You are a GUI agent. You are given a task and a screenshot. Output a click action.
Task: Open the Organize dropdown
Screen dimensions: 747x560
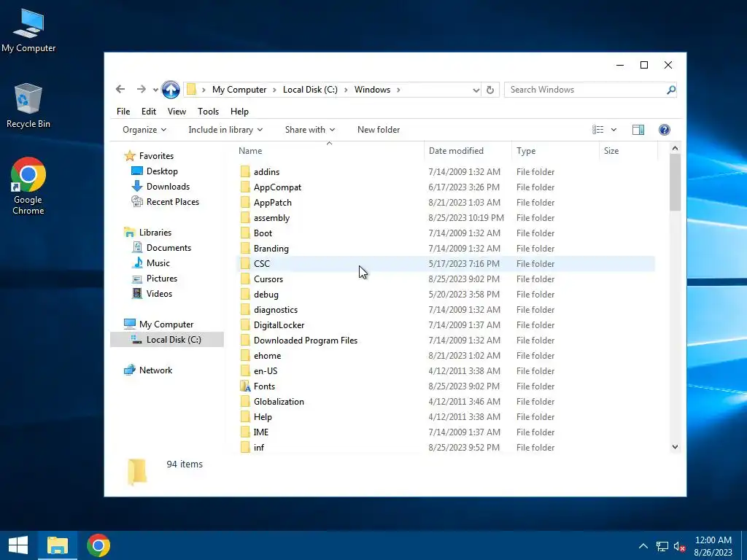(144, 130)
